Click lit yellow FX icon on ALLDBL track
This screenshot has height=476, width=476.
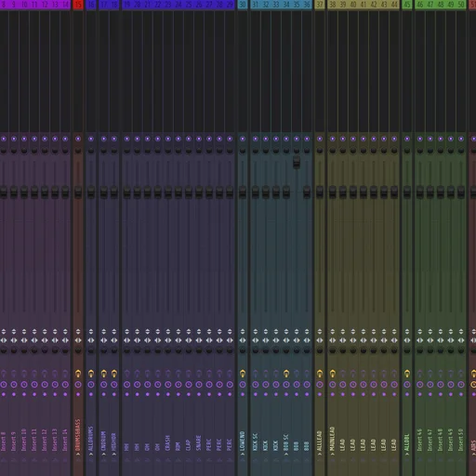click(x=407, y=374)
